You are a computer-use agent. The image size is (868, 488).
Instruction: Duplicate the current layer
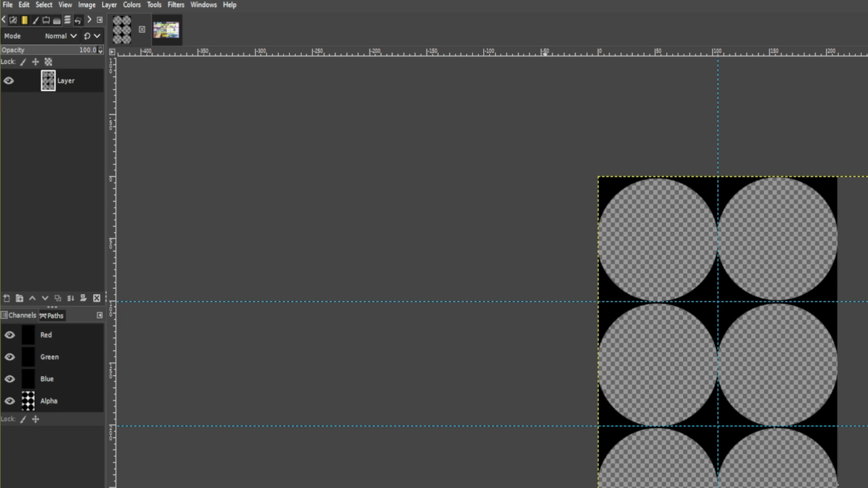(x=58, y=298)
